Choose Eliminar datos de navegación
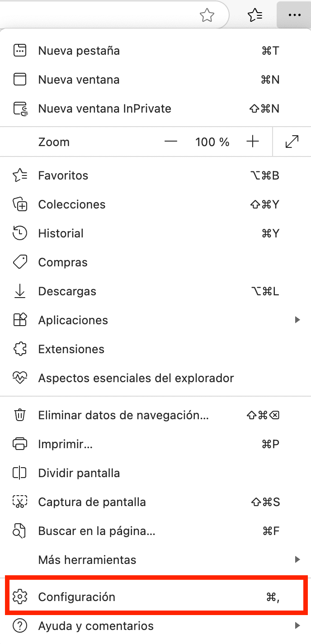The image size is (311, 644). (x=123, y=415)
